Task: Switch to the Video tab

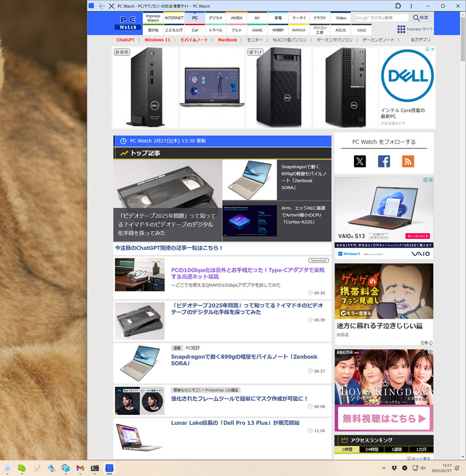Action: pyautogui.click(x=340, y=18)
